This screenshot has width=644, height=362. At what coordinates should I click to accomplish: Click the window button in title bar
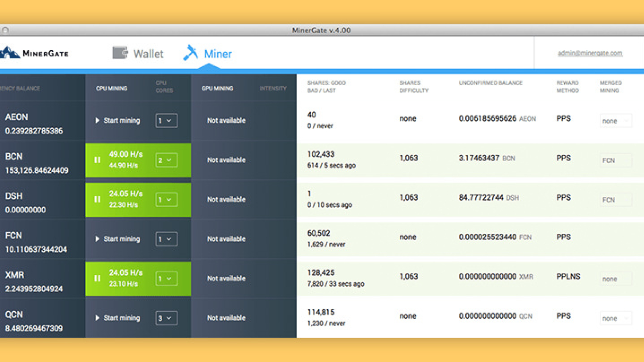pos(5,30)
